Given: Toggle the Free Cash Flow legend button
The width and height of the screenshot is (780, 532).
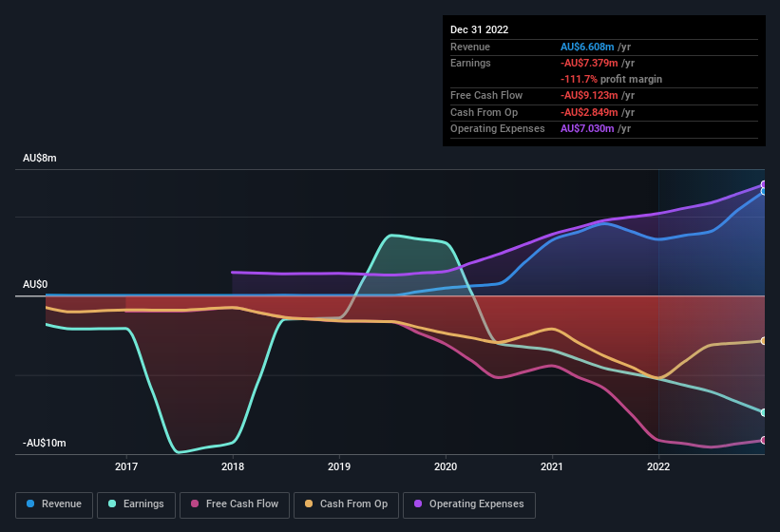Looking at the screenshot, I should [x=235, y=504].
